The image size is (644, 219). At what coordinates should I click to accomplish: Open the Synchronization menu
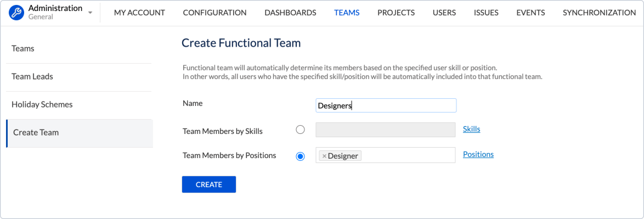(599, 13)
